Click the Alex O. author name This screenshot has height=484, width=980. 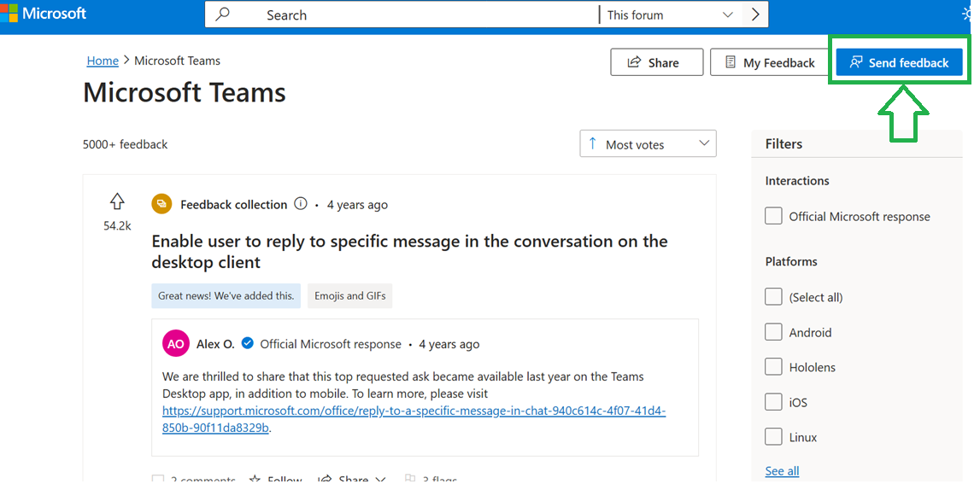(x=215, y=344)
